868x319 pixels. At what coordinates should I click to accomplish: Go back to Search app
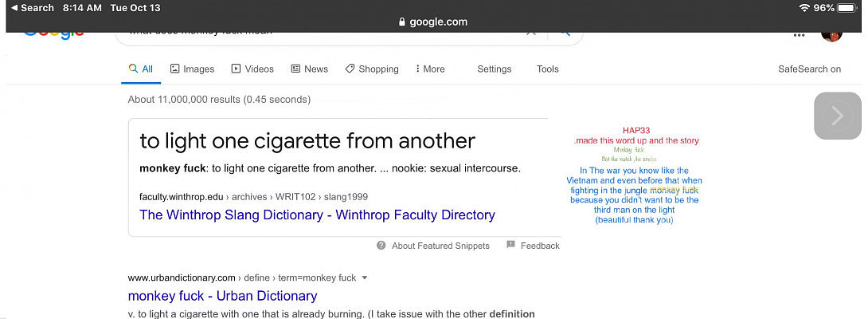32,8
